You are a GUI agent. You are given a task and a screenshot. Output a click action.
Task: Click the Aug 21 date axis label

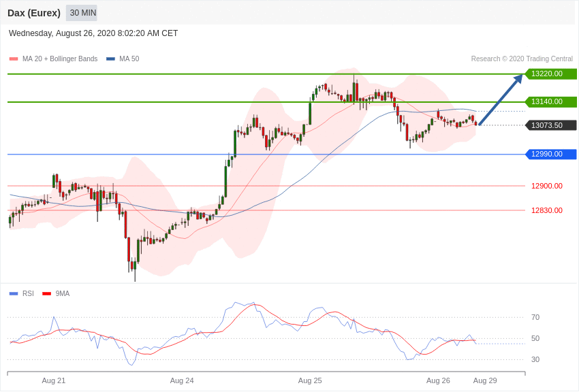coord(54,381)
